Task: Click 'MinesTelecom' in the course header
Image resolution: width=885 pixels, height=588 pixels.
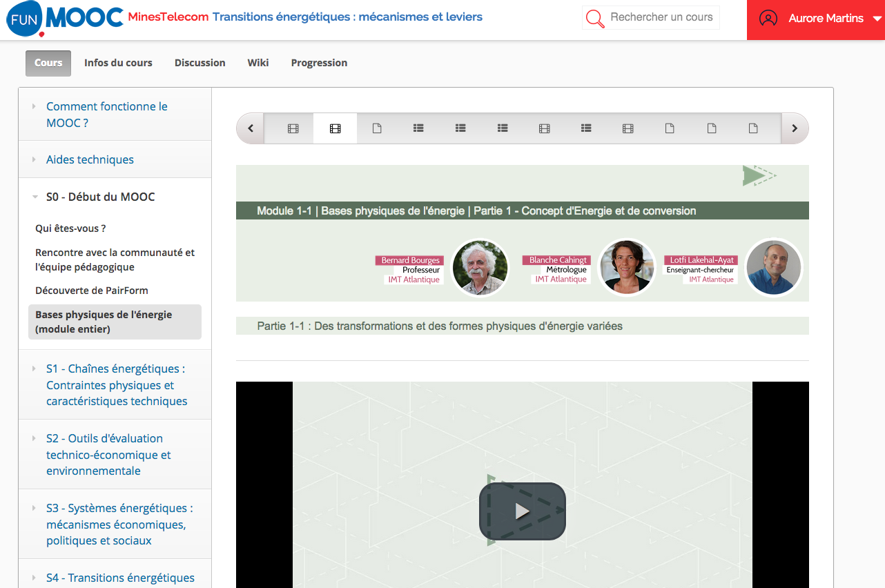Action: [x=168, y=17]
